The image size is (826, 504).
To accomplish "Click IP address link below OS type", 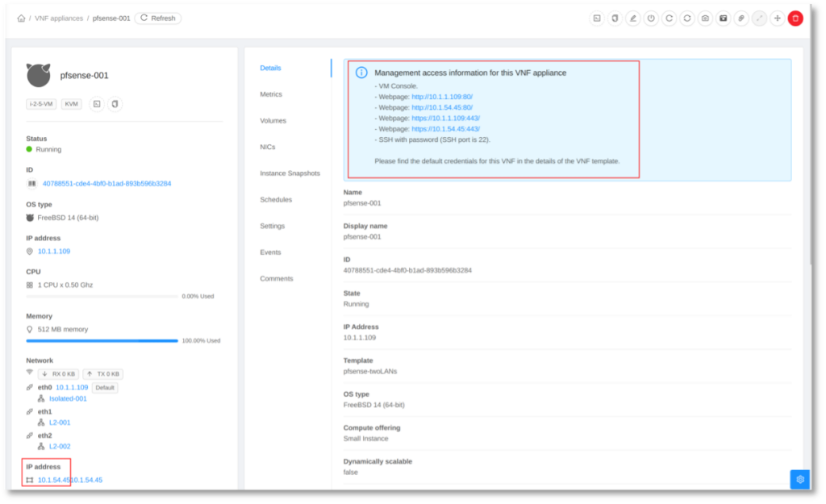I will pyautogui.click(x=54, y=252).
